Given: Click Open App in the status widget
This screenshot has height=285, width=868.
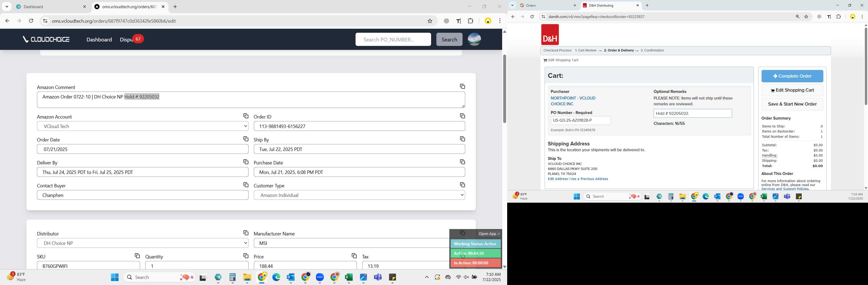Looking at the screenshot, I should 489,234.
